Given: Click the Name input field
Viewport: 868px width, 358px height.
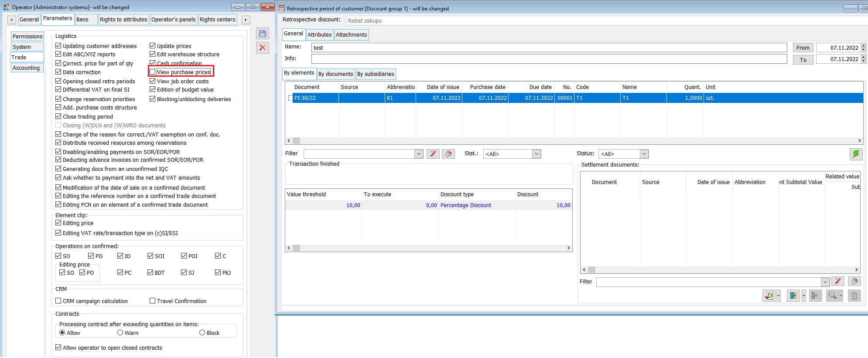Looking at the screenshot, I should point(549,48).
